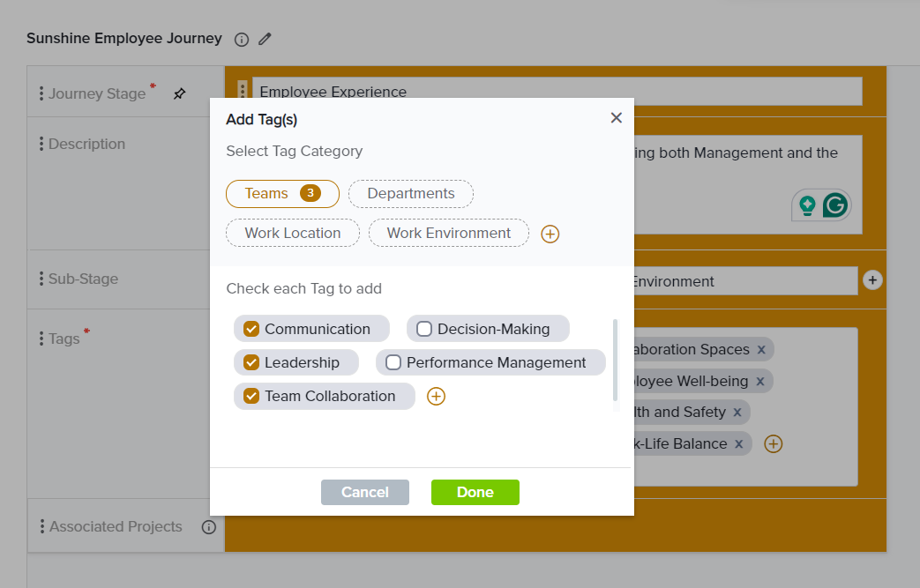The width and height of the screenshot is (920, 588).
Task: Click info icon beside Sunshine Employee Journey
Action: click(242, 39)
